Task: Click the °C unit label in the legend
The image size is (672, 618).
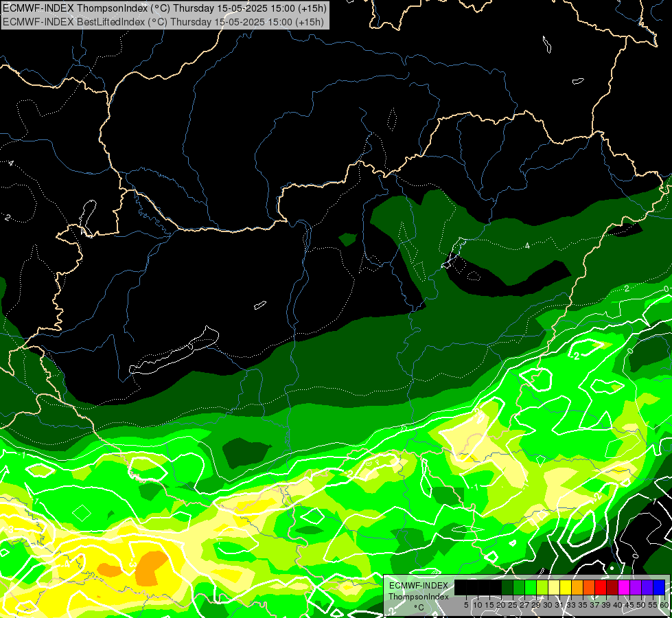Action: tap(419, 608)
